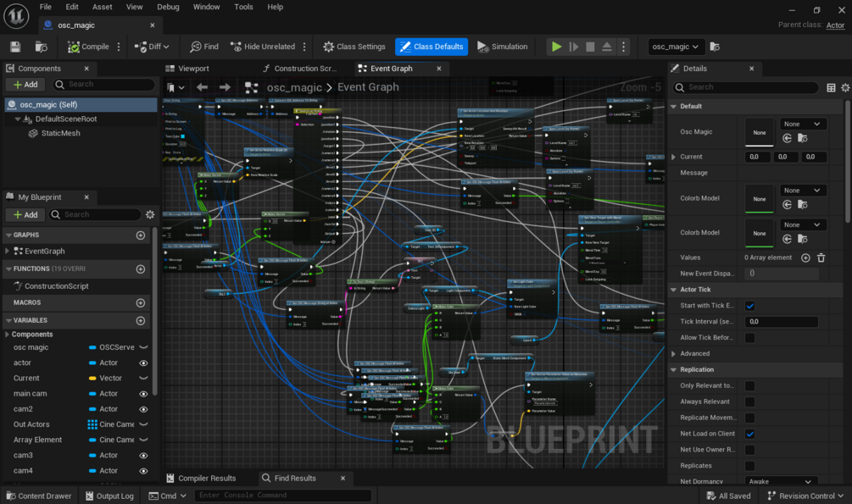Clear the Values array with trash icon
This screenshot has height=504, width=852.
(x=821, y=258)
